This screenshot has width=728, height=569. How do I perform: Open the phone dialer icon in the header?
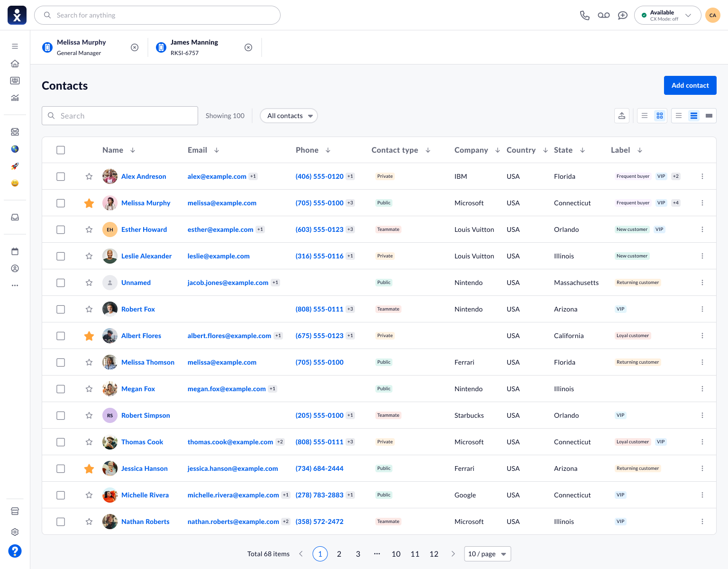click(x=585, y=15)
